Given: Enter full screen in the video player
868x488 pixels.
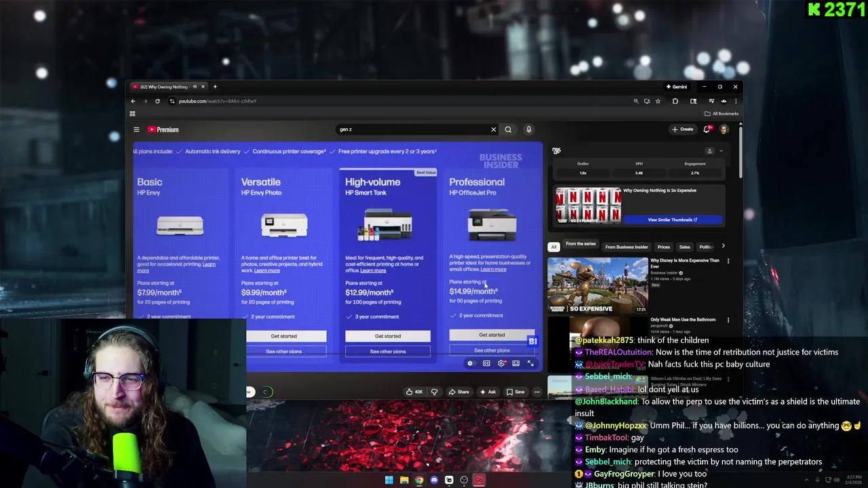Looking at the screenshot, I should [x=531, y=364].
